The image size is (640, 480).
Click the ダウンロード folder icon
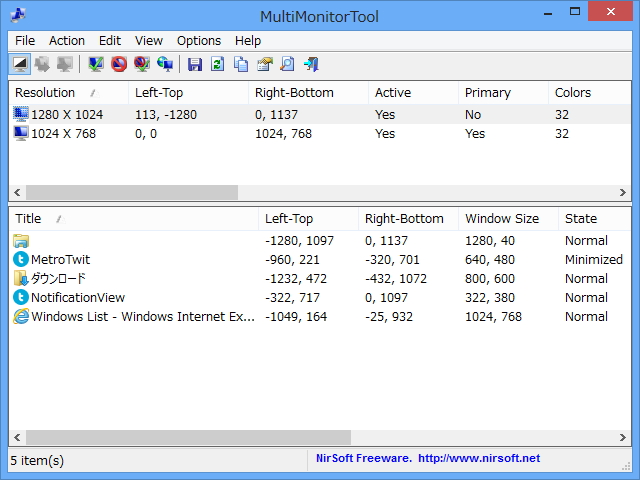(21, 278)
